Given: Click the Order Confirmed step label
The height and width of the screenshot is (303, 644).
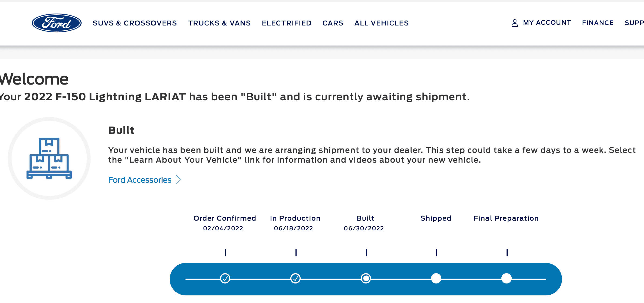Looking at the screenshot, I should (225, 218).
